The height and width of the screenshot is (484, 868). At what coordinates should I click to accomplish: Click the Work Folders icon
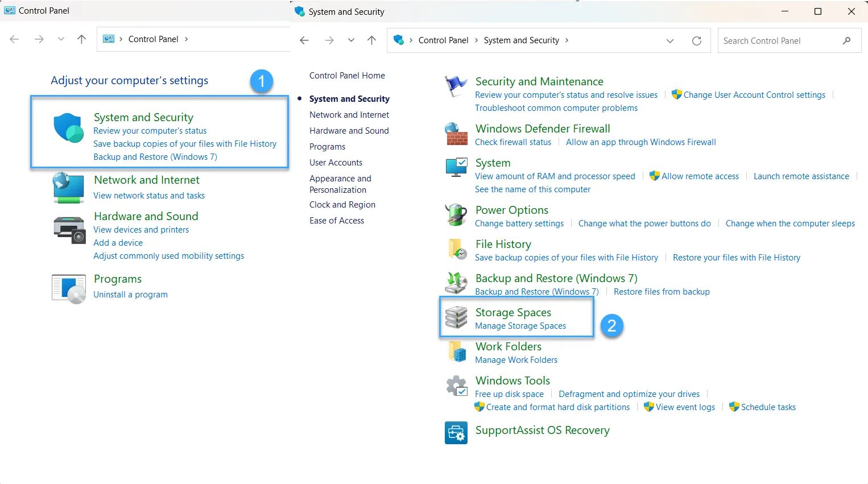coord(457,351)
